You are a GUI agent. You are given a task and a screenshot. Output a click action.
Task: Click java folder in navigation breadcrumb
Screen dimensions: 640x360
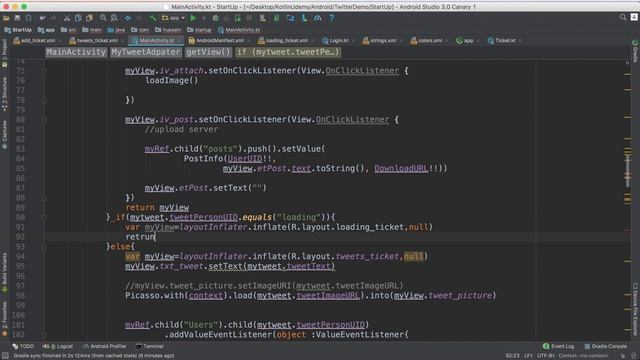(116, 30)
